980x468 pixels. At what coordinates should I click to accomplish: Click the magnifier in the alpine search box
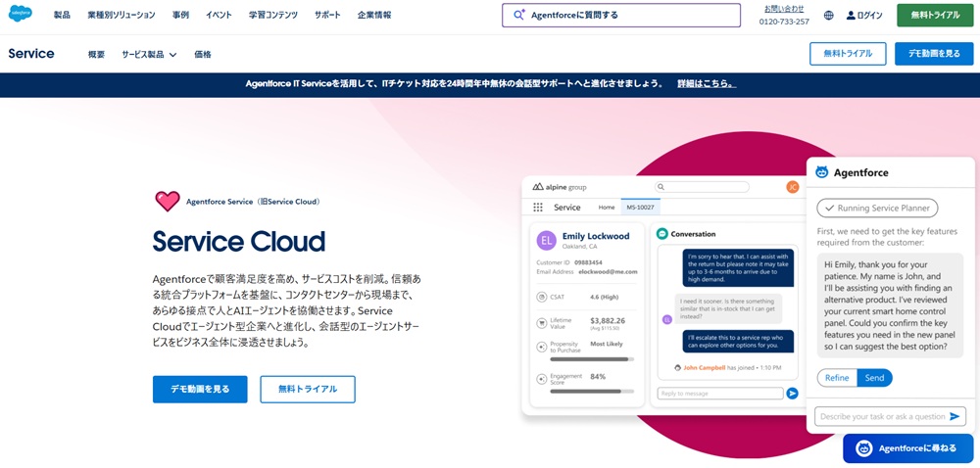click(661, 187)
